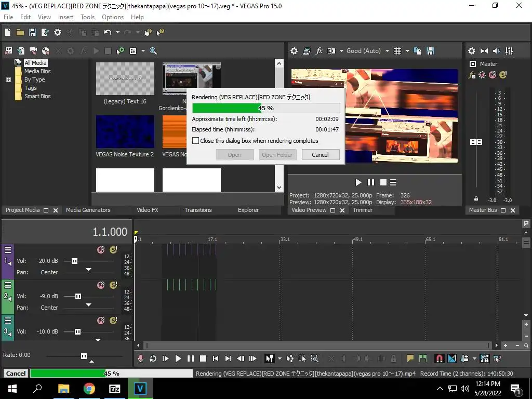Open the preview overlays grid dropdown arrow

pos(407,51)
